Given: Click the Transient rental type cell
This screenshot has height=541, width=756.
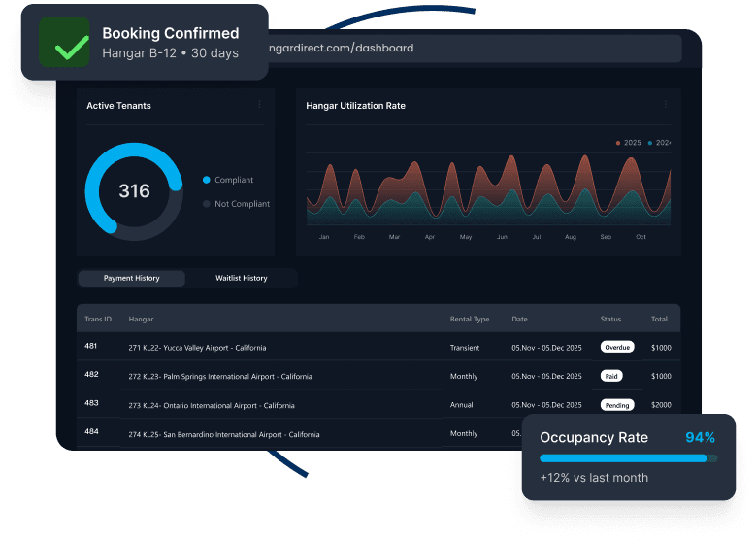Looking at the screenshot, I should point(465,348).
